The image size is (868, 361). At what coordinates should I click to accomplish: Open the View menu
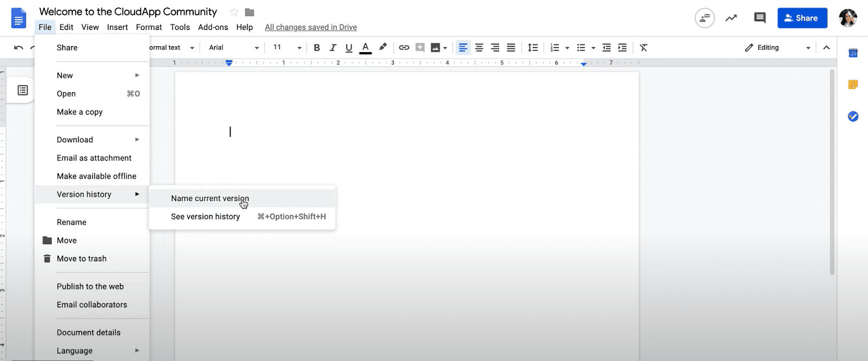pyautogui.click(x=90, y=27)
